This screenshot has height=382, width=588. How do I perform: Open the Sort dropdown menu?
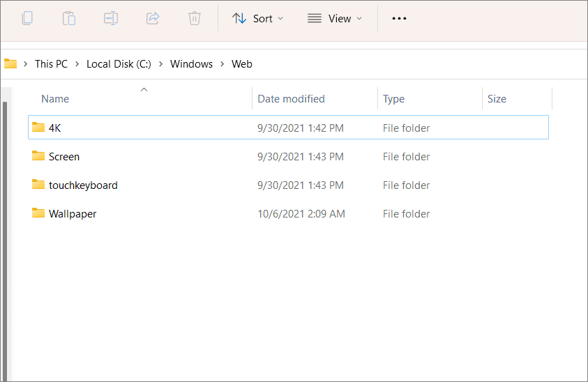click(257, 18)
